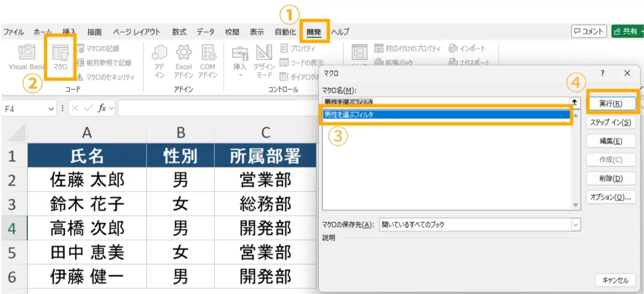Toggle デザイン モード

(x=264, y=62)
